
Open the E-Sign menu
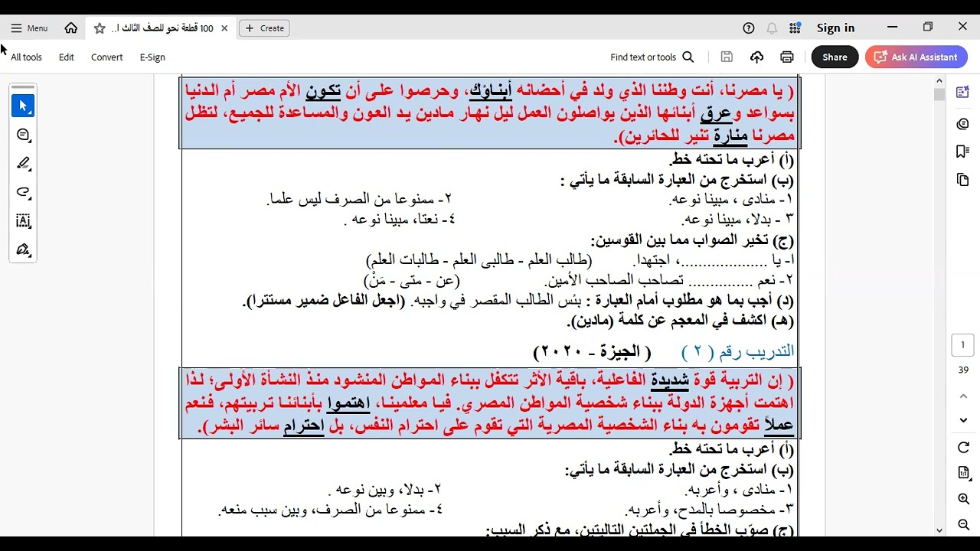(x=152, y=57)
